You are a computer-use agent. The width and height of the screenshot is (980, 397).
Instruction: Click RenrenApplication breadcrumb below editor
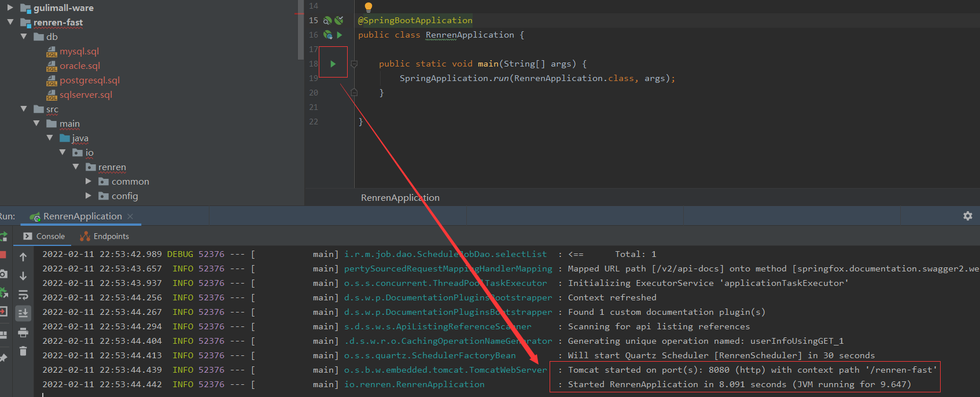pos(400,198)
